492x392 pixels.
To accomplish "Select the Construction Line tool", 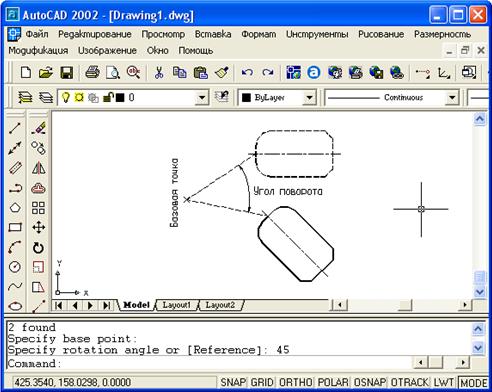I will coord(15,148).
